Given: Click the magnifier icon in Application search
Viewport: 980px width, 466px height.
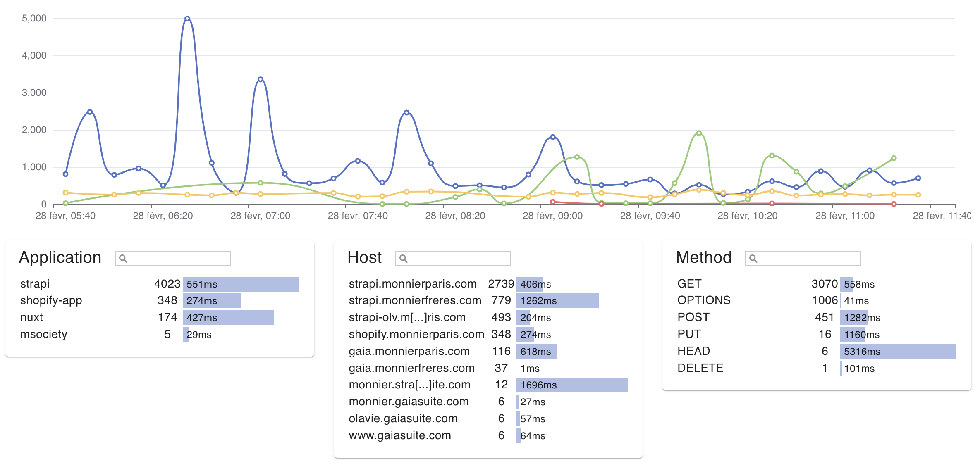Looking at the screenshot, I should pyautogui.click(x=123, y=259).
